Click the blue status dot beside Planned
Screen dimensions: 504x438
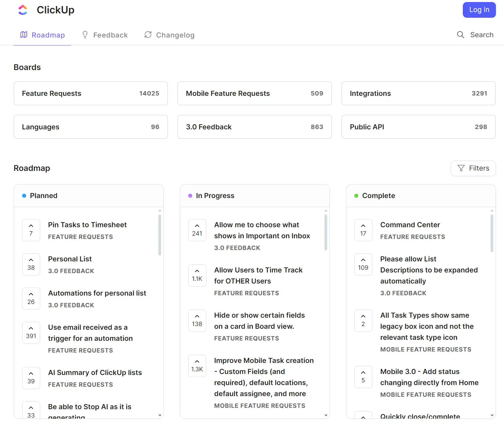pyautogui.click(x=23, y=195)
